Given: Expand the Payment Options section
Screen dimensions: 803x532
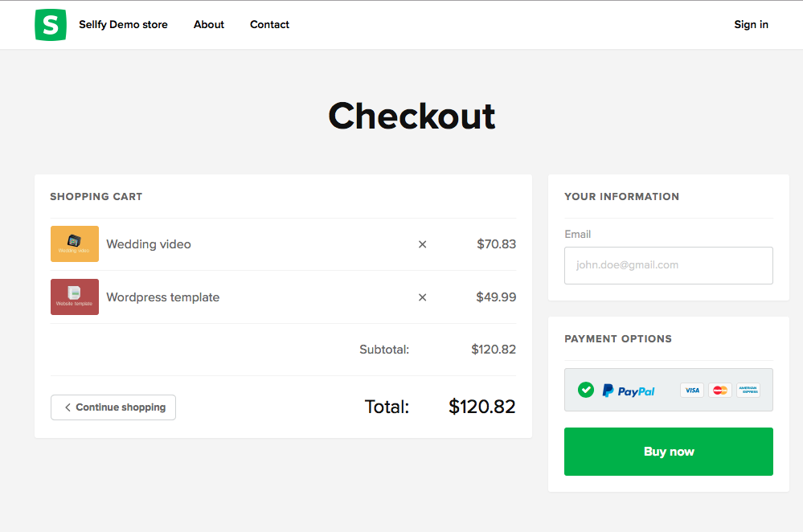Looking at the screenshot, I should (617, 338).
